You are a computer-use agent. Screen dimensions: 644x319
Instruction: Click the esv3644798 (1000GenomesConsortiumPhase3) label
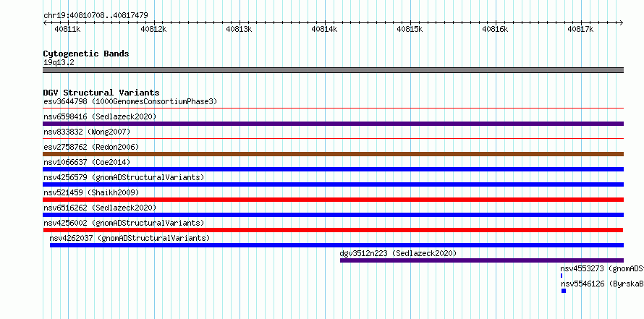point(130,101)
